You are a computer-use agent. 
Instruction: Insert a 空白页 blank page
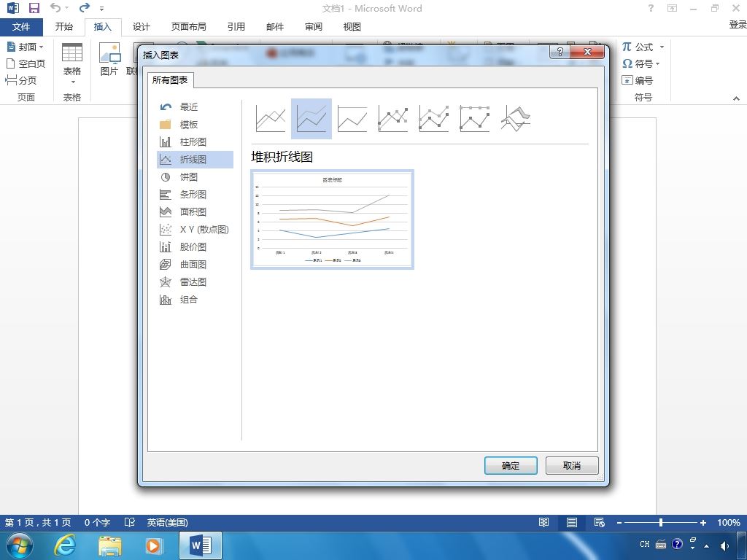26,63
